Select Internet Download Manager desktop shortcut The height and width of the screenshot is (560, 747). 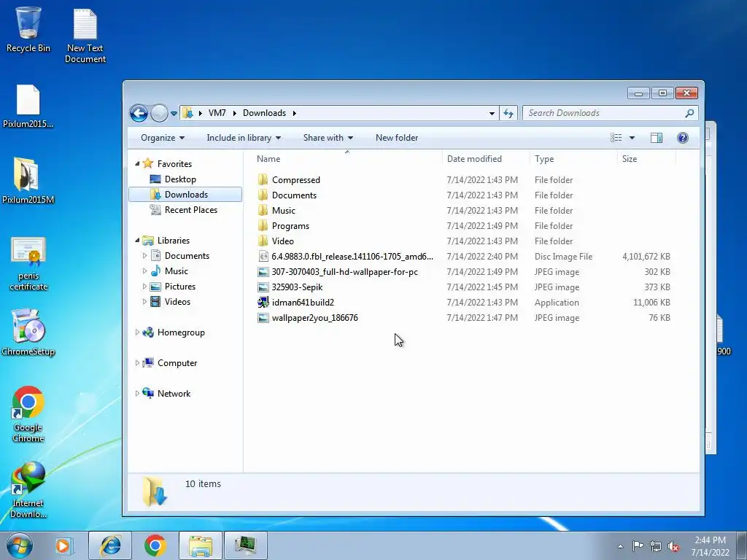click(28, 489)
